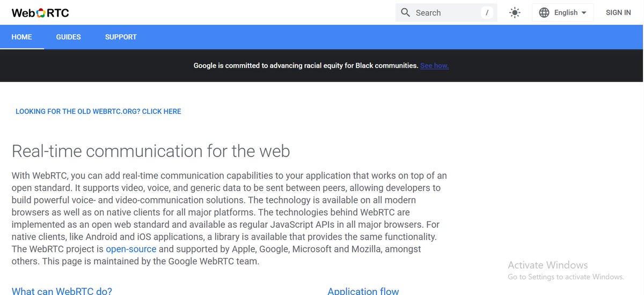Click the racial equity banner text

306,66
